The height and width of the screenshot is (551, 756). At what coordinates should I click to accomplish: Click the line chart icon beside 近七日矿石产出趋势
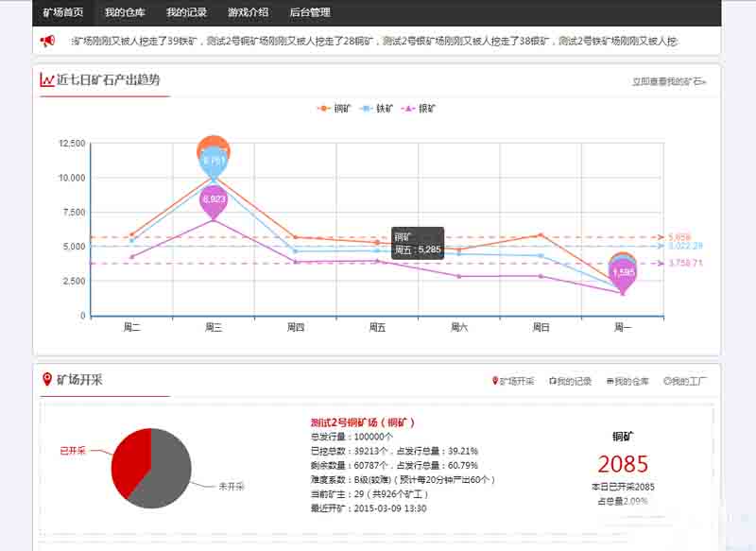click(x=46, y=80)
